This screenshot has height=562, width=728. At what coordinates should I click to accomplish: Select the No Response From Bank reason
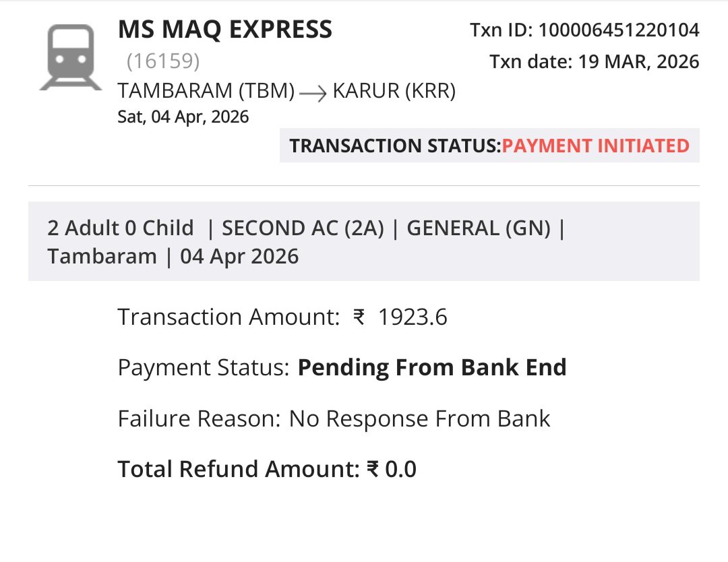pyautogui.click(x=419, y=418)
